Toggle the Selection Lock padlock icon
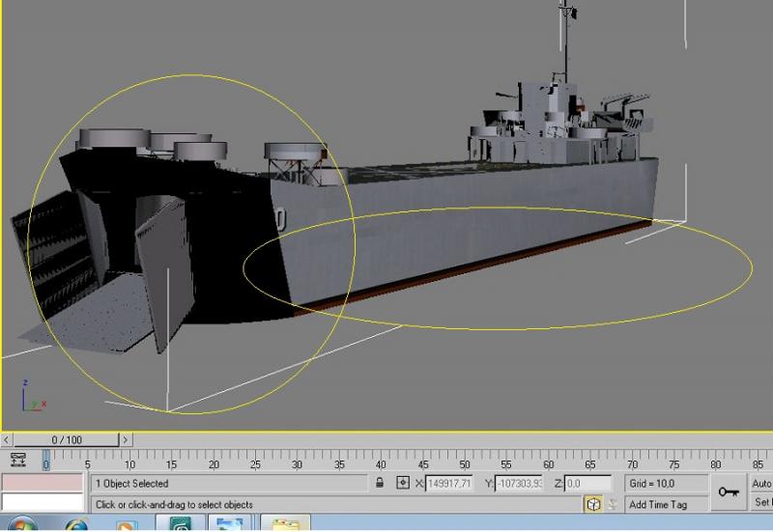Image resolution: width=773 pixels, height=532 pixels. click(x=380, y=483)
